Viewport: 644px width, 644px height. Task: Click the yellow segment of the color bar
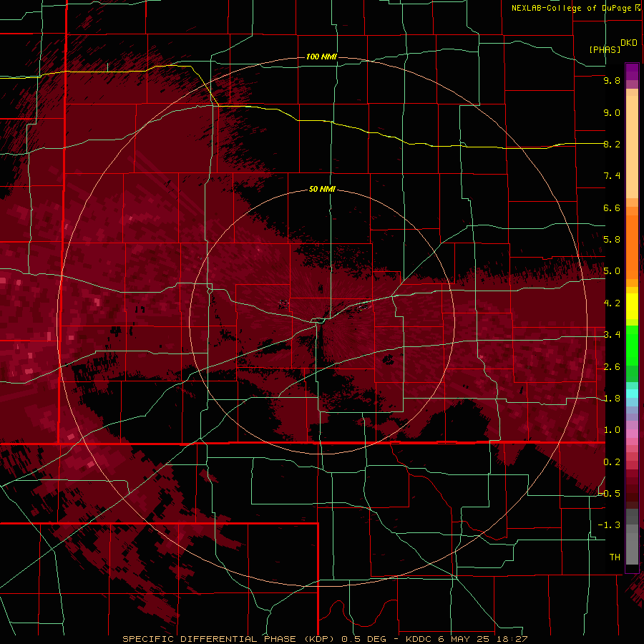pyautogui.click(x=632, y=306)
